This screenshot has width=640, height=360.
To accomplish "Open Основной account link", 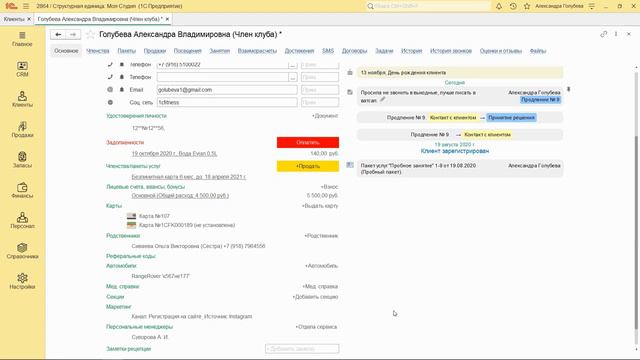I will pyautogui.click(x=180, y=196).
